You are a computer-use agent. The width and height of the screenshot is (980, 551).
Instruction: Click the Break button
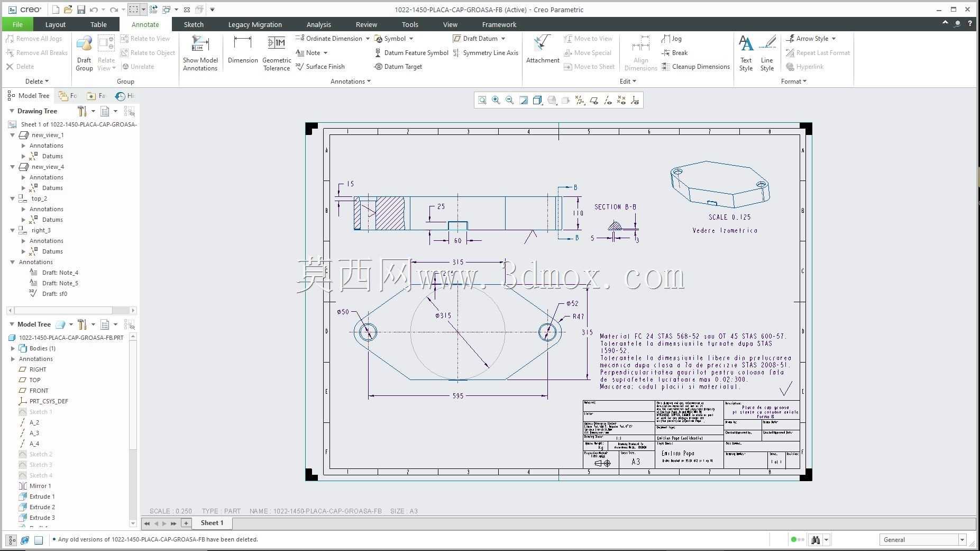[x=675, y=53]
